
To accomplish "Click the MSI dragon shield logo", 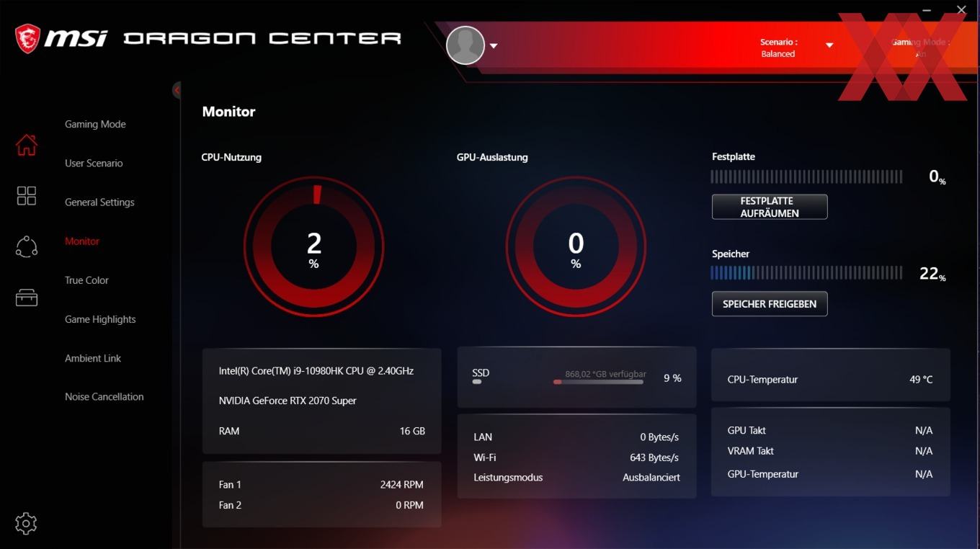I will point(28,38).
